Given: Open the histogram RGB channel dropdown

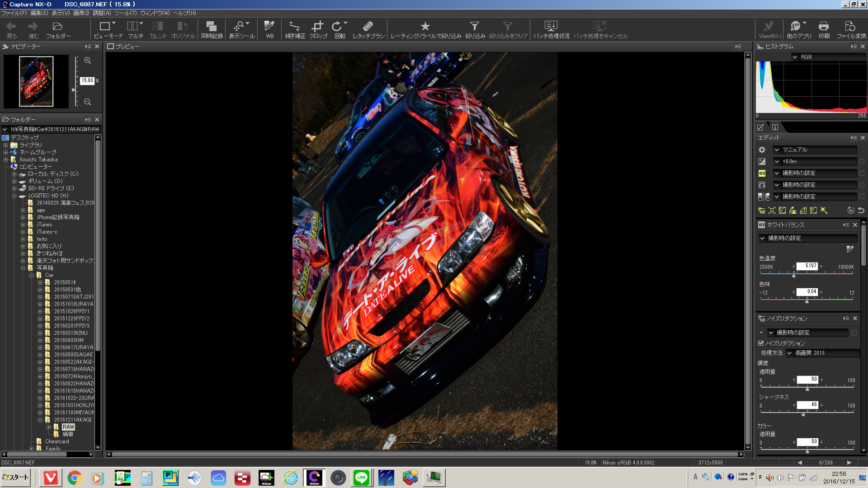Looking at the screenshot, I should (x=795, y=57).
